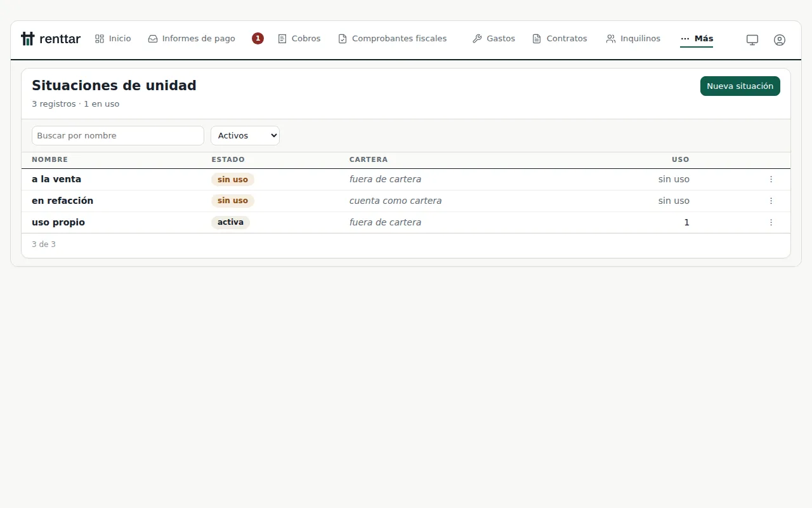Viewport: 812px width, 508px height.
Task: Select the 'a la venta' row name
Action: pyautogui.click(x=56, y=179)
